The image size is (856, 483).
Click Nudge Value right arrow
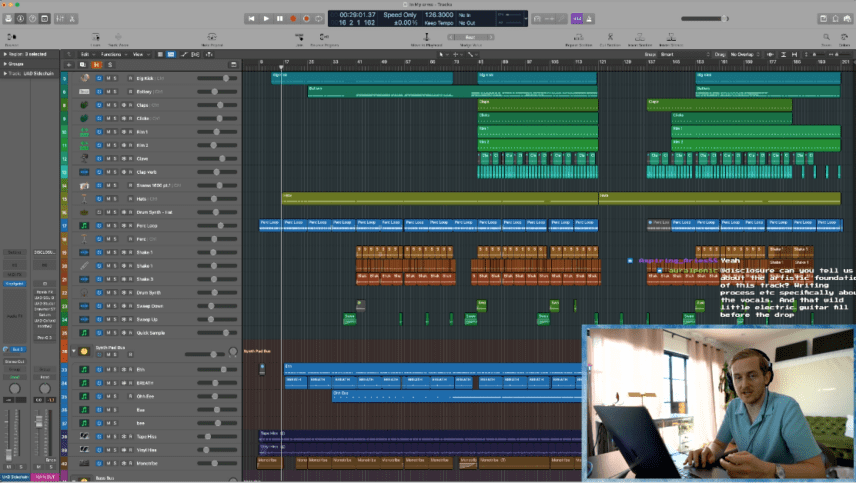tap(490, 38)
